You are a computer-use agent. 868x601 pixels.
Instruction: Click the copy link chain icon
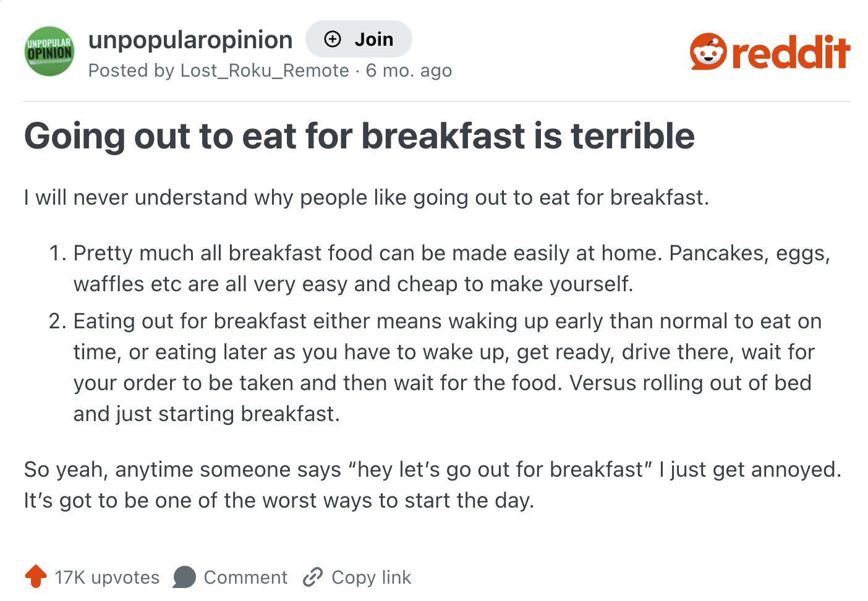pos(313,577)
